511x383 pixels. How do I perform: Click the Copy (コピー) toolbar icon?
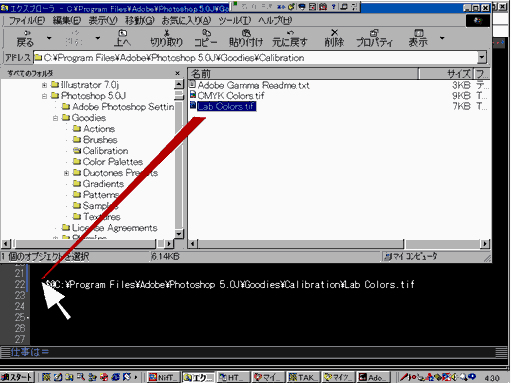pyautogui.click(x=206, y=38)
